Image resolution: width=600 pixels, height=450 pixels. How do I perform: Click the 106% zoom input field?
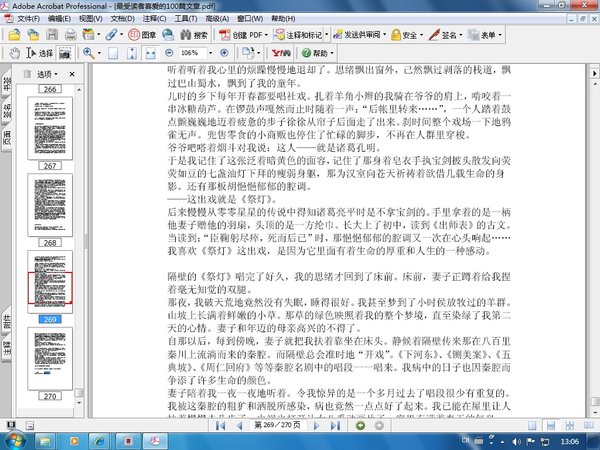pyautogui.click(x=192, y=53)
